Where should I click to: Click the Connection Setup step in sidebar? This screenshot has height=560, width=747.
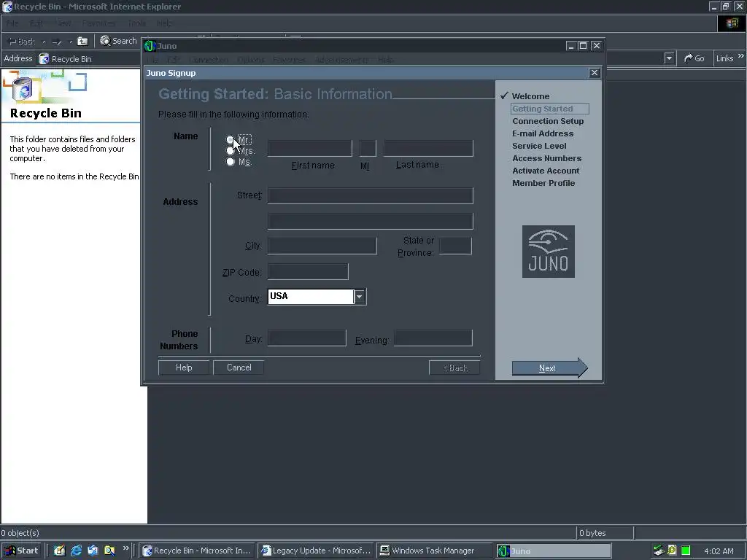click(x=548, y=121)
